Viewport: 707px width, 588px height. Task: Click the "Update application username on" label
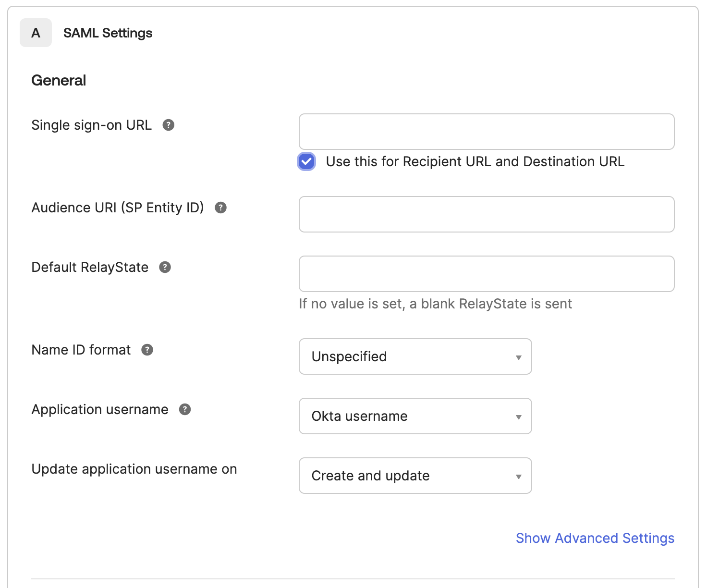tap(134, 469)
